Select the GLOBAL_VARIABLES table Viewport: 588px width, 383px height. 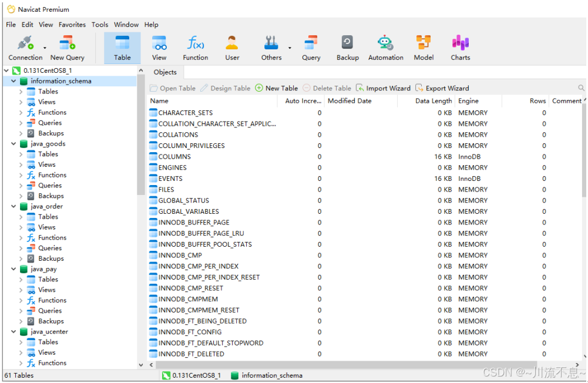coord(188,211)
